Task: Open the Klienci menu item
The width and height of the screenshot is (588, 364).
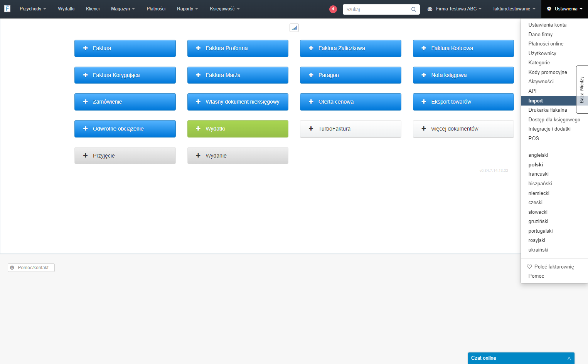Action: [x=93, y=9]
